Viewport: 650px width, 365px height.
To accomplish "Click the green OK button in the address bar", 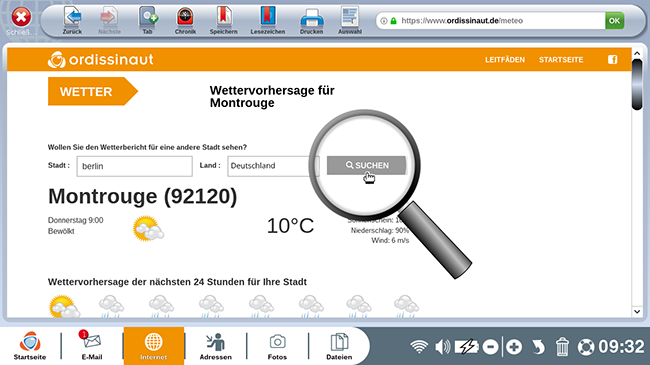I will pyautogui.click(x=614, y=21).
